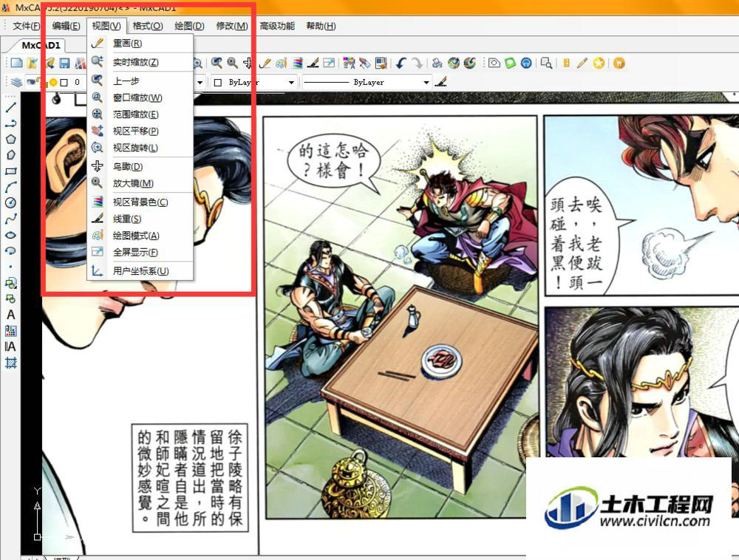This screenshot has height=560, width=739.
Task: Choose 范围缩放(E) menu entry
Action: click(x=140, y=114)
